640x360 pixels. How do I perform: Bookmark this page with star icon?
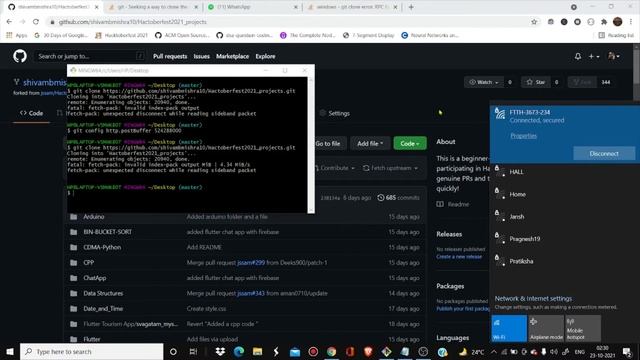pos(534,22)
